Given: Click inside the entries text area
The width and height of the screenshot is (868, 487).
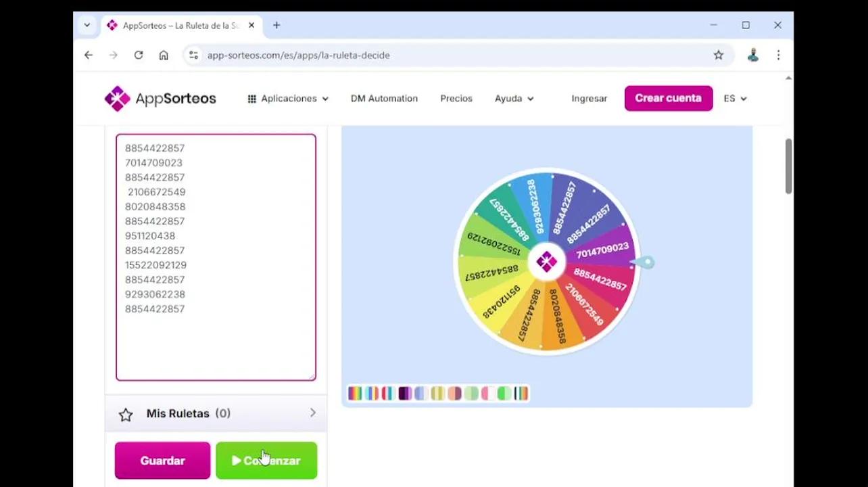Looking at the screenshot, I should pyautogui.click(x=216, y=258).
